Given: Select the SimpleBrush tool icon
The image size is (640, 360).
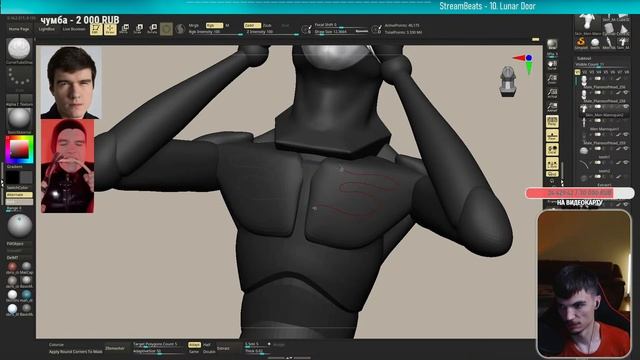Looking at the screenshot, I should click(581, 43).
